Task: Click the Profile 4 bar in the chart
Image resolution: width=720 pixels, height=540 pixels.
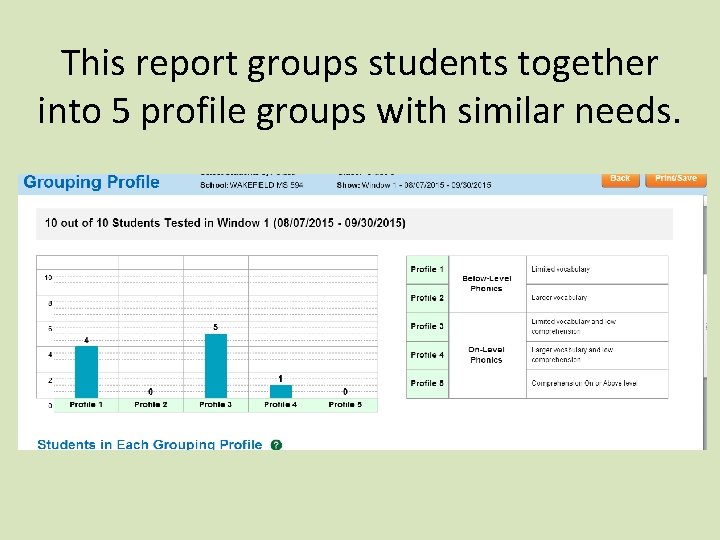Action: (281, 391)
